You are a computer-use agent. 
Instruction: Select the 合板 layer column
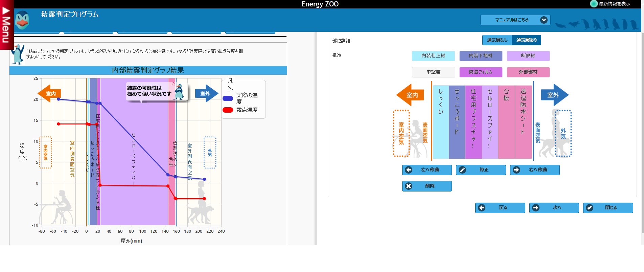click(x=506, y=122)
